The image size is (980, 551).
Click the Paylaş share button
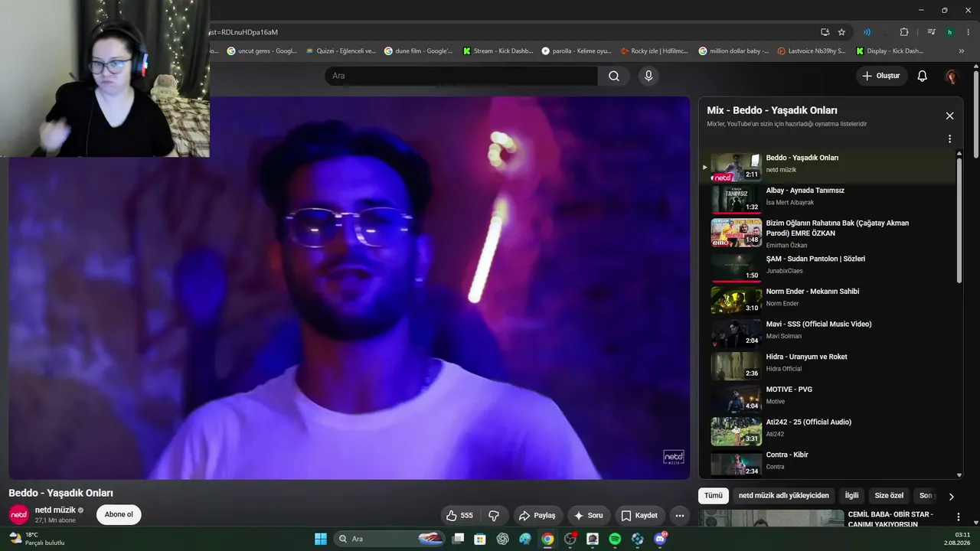point(537,516)
